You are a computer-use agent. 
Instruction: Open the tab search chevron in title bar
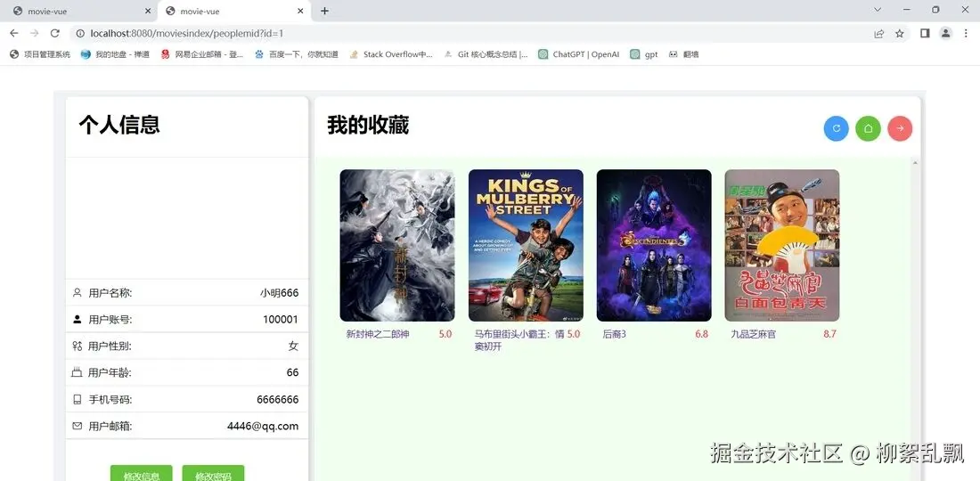[878, 10]
